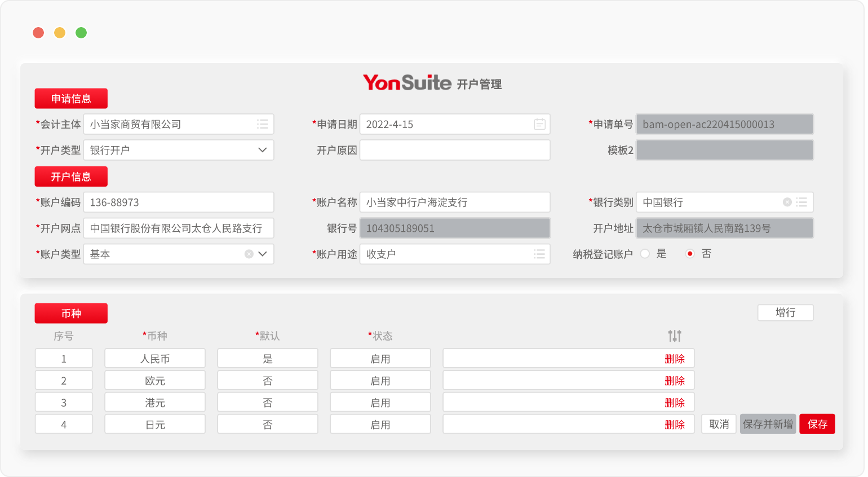The width and height of the screenshot is (868, 477).
Task: Expand the 开户类型 dropdown
Action: [262, 151]
